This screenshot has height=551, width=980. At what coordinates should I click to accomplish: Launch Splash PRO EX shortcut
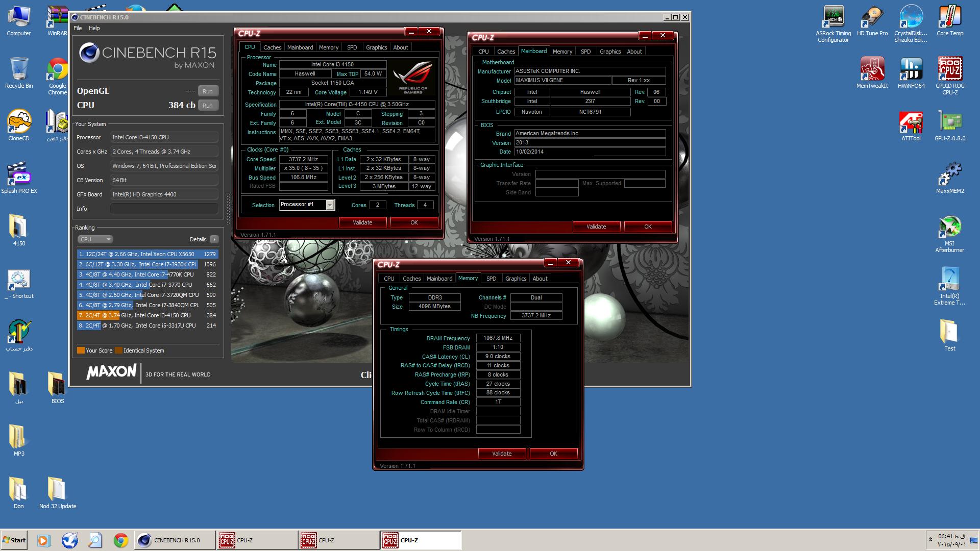pyautogui.click(x=19, y=178)
